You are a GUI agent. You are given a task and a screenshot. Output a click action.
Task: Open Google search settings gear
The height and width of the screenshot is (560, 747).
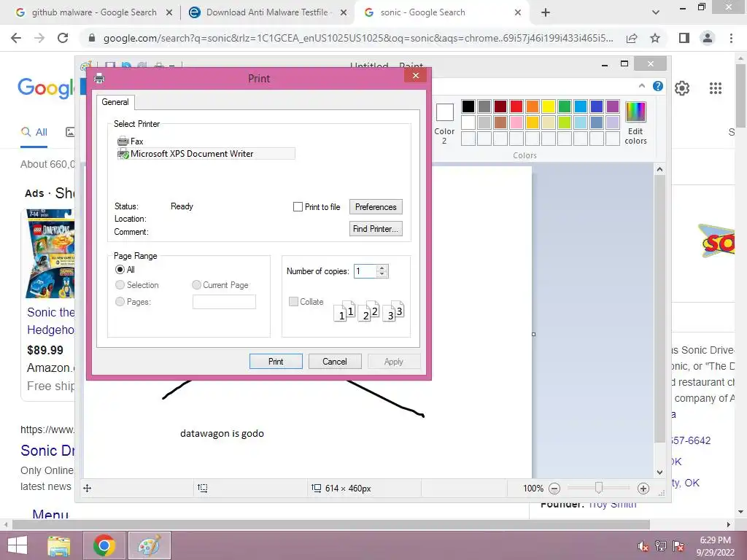coord(682,88)
